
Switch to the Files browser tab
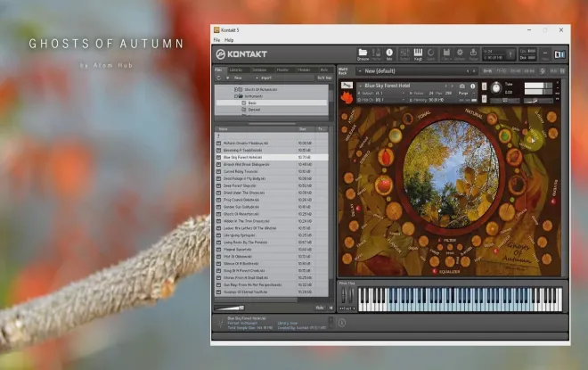218,70
